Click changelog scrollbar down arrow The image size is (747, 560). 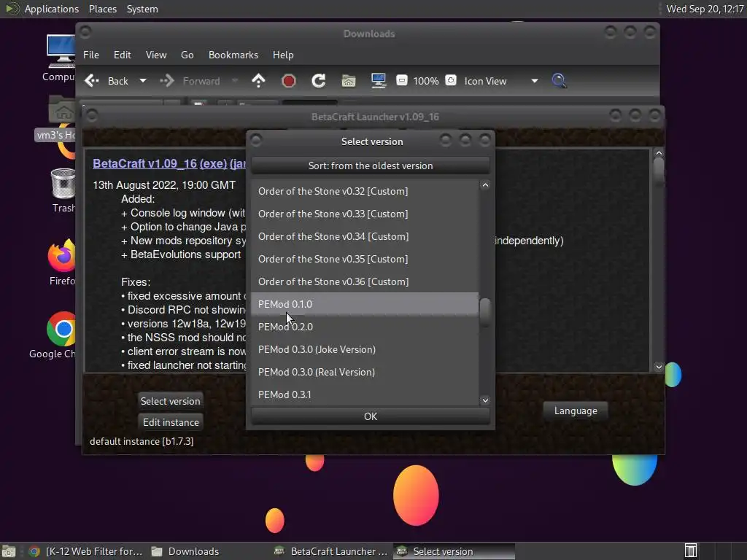(659, 367)
